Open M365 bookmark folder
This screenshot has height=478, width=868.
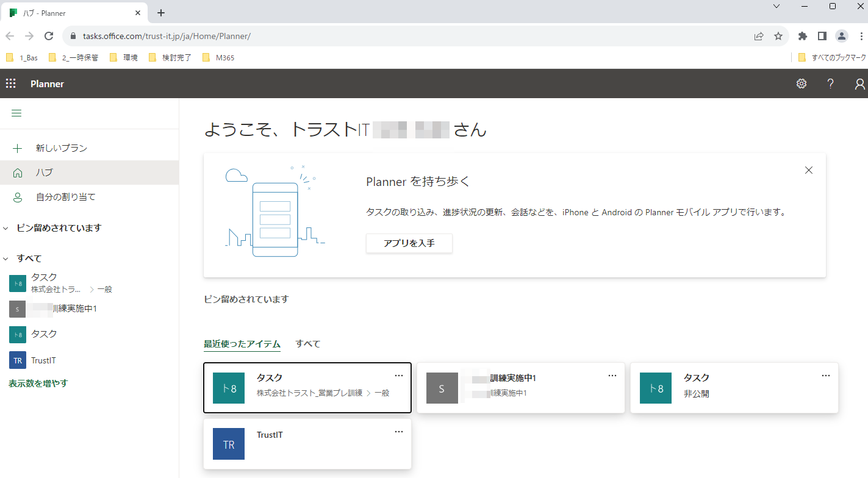click(x=218, y=58)
